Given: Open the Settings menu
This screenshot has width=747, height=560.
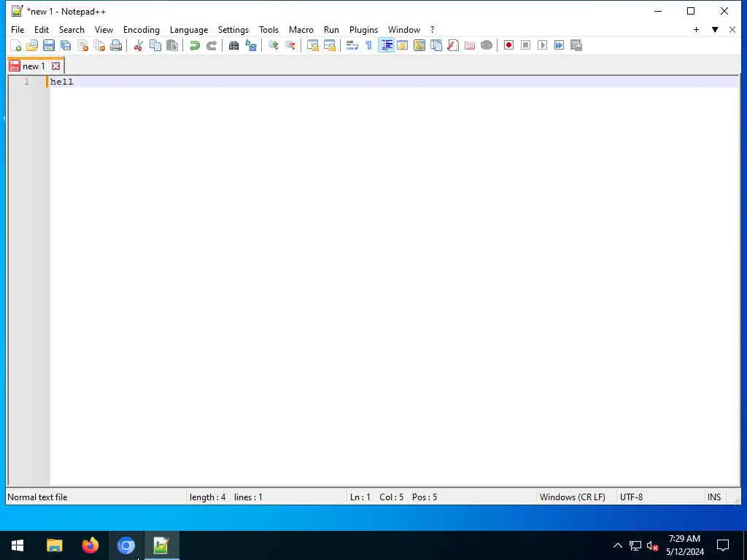Looking at the screenshot, I should pos(233,29).
